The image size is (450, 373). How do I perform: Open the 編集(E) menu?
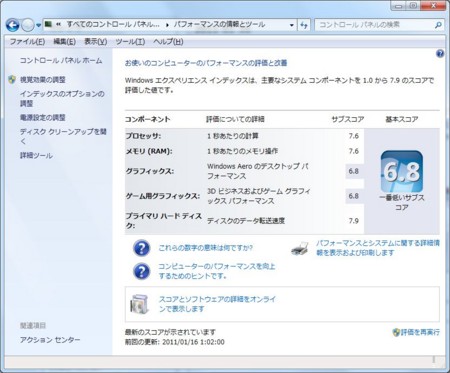(64, 42)
